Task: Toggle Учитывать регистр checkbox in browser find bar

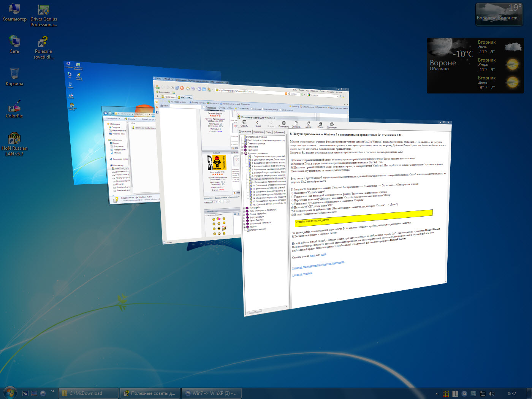Action: pos(263,109)
